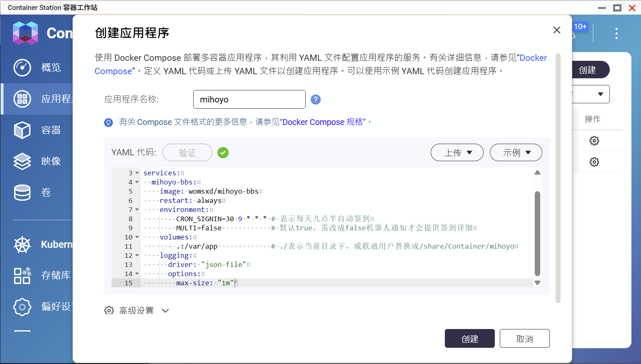This screenshot has height=364, width=641.
Task: Click the 存储库 sidebar menu label
Action: [x=57, y=275]
